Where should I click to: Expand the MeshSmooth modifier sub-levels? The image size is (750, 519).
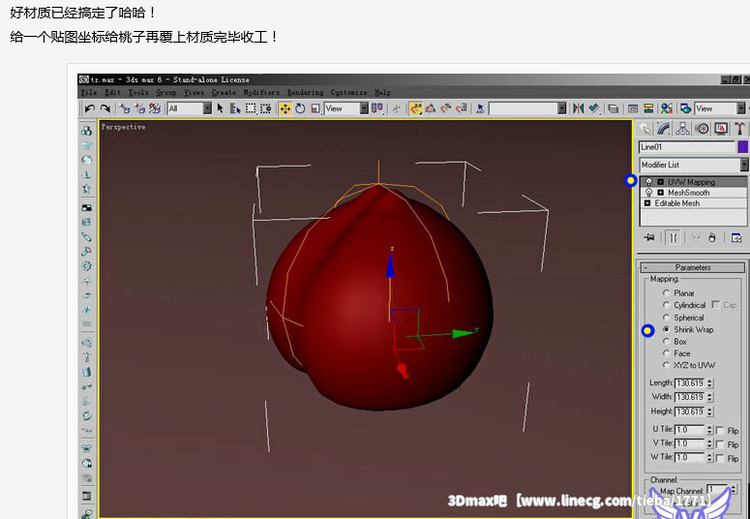661,192
